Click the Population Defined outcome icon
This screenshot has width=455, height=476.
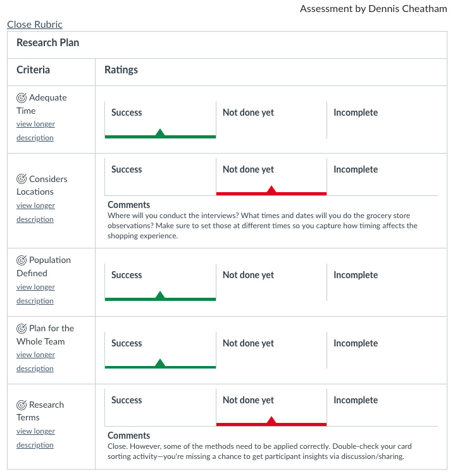click(22, 260)
